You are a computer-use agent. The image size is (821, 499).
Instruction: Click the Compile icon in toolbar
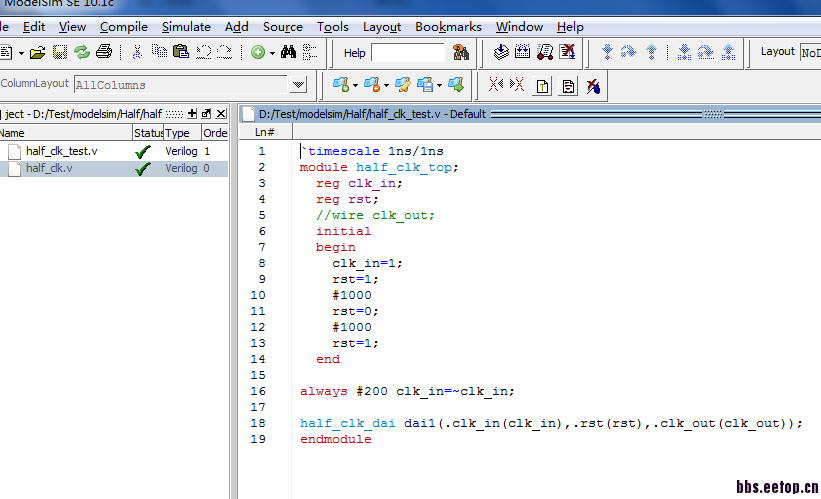(x=501, y=52)
